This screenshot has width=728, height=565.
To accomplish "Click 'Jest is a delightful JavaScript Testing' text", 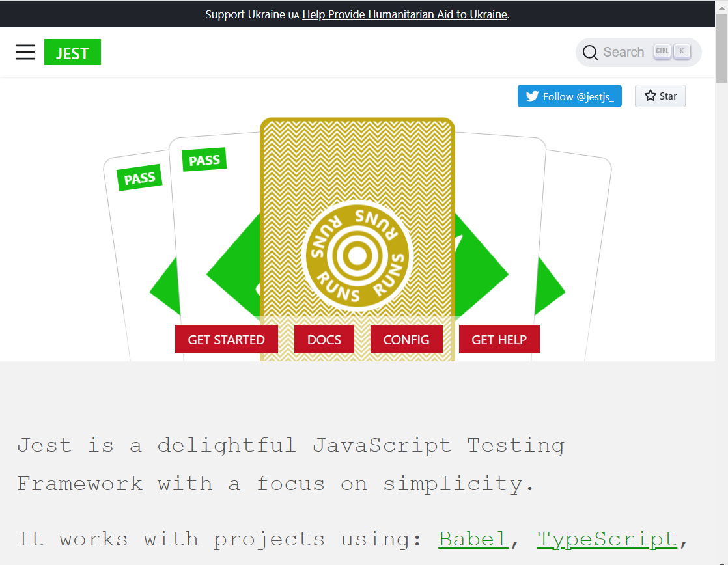I will pos(290,446).
